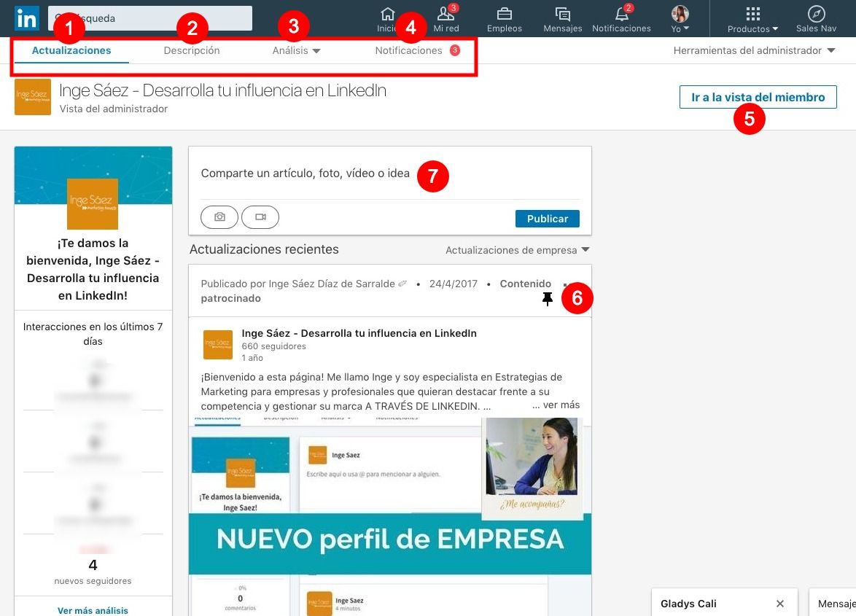Pin the sponsored post using the pin icon

point(548,298)
